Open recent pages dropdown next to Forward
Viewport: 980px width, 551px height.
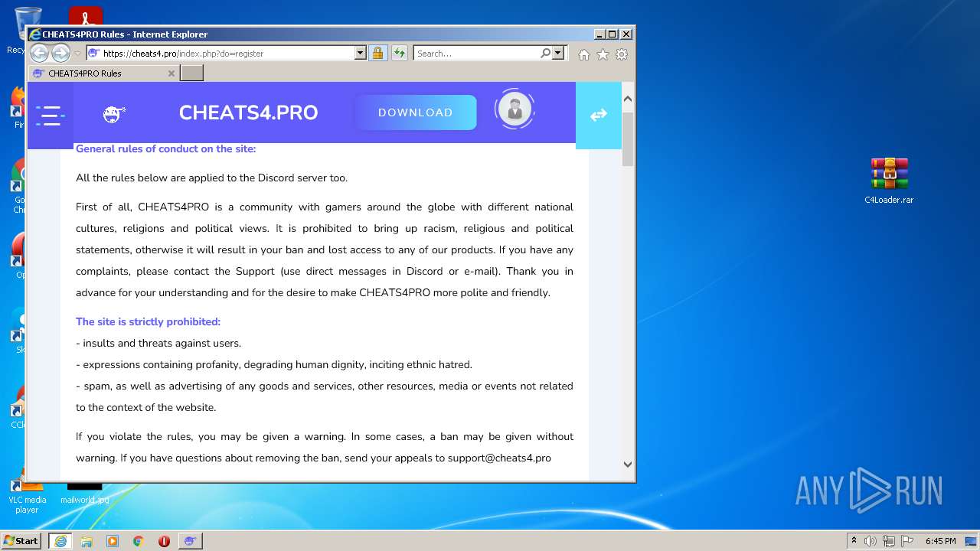click(x=77, y=54)
